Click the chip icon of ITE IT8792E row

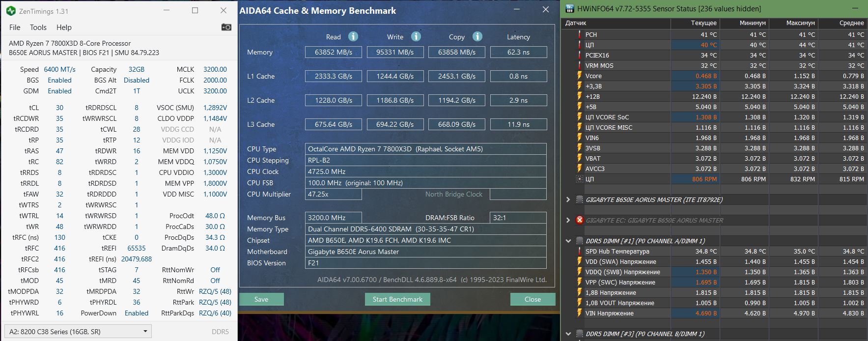(580, 199)
